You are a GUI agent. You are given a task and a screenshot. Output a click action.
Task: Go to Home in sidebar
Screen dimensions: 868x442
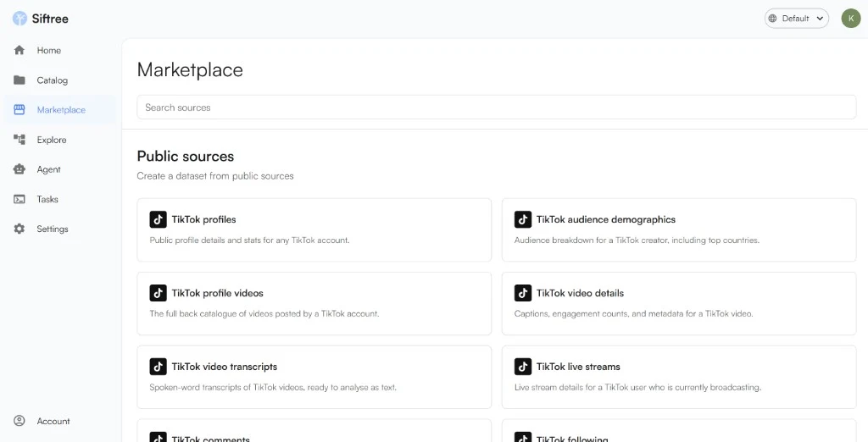[x=60, y=50]
